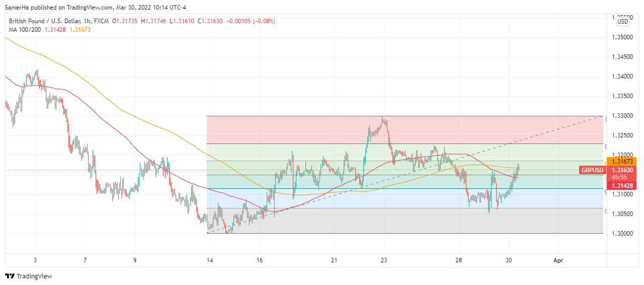644x285 pixels.
Task: Open the USD currency selector
Action: coord(623,22)
